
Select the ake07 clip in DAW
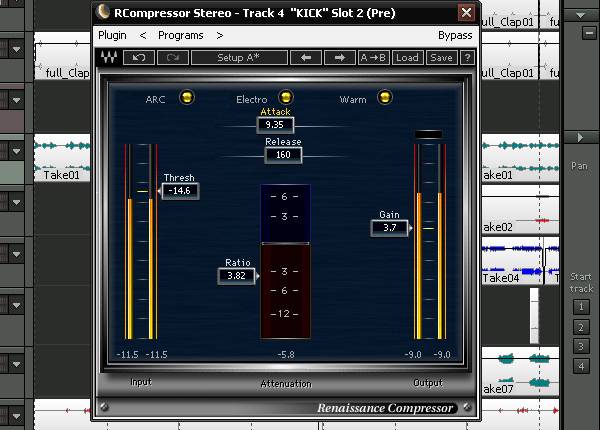click(520, 371)
